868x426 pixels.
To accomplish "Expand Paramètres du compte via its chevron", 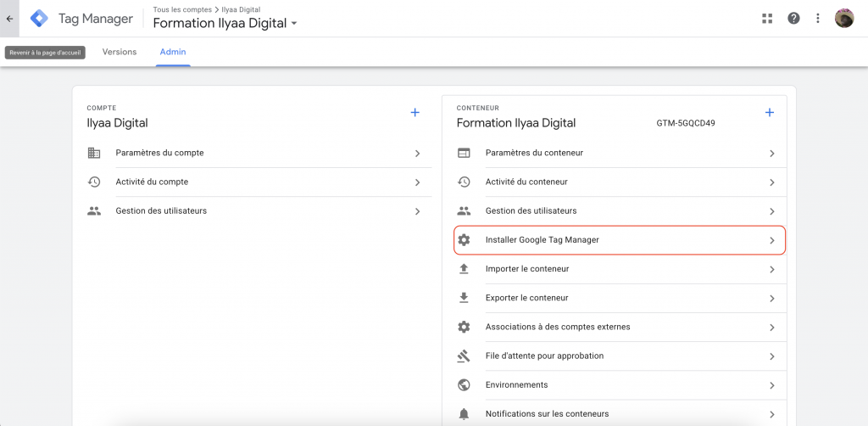I will point(417,154).
